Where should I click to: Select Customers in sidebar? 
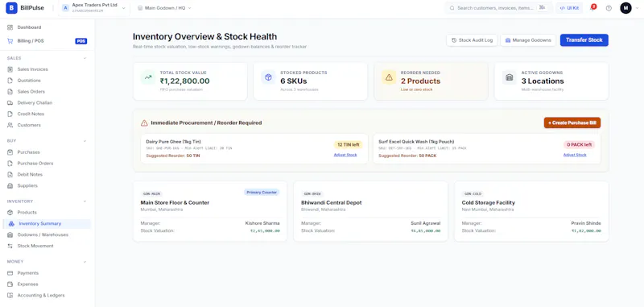pos(47,125)
